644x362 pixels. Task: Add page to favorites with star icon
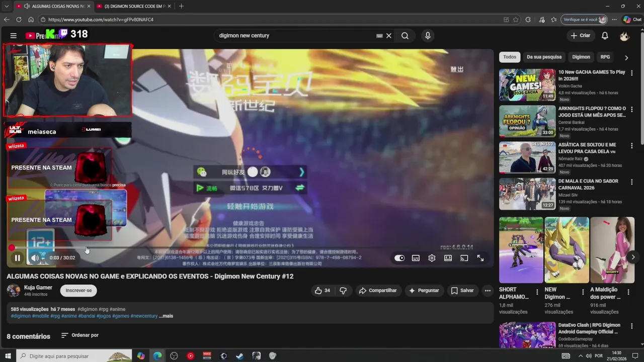point(516,20)
